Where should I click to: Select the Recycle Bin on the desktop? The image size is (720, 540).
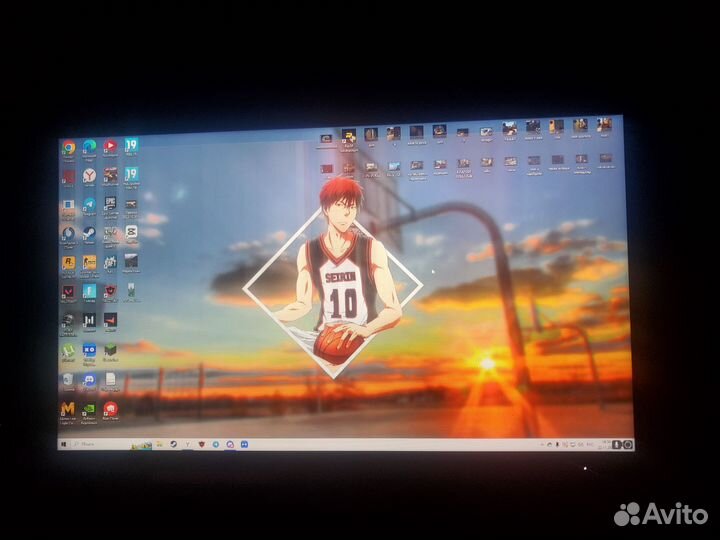pyautogui.click(x=68, y=379)
